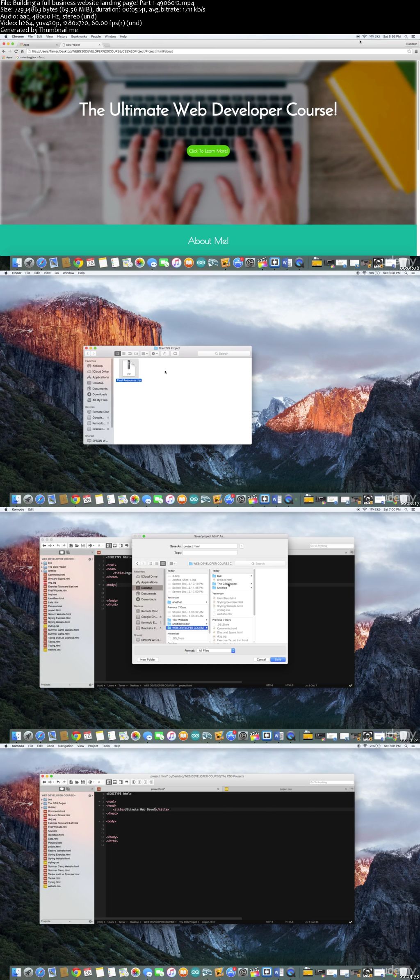The image size is (420, 980).
Task: Toggle Komodo left pane, 00:04:33 frame
Action: (x=109, y=782)
